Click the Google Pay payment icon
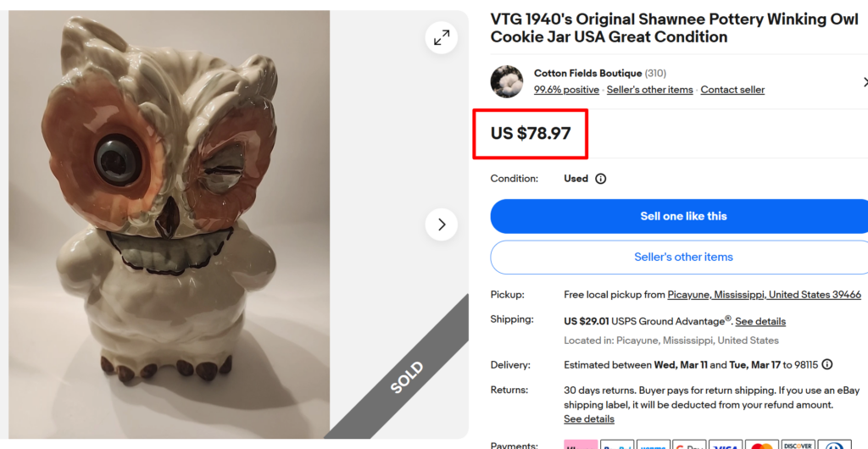This screenshot has height=449, width=868. 689,445
